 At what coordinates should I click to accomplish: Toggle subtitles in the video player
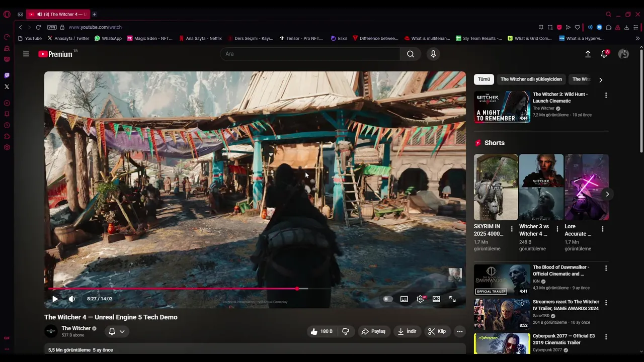(x=404, y=299)
